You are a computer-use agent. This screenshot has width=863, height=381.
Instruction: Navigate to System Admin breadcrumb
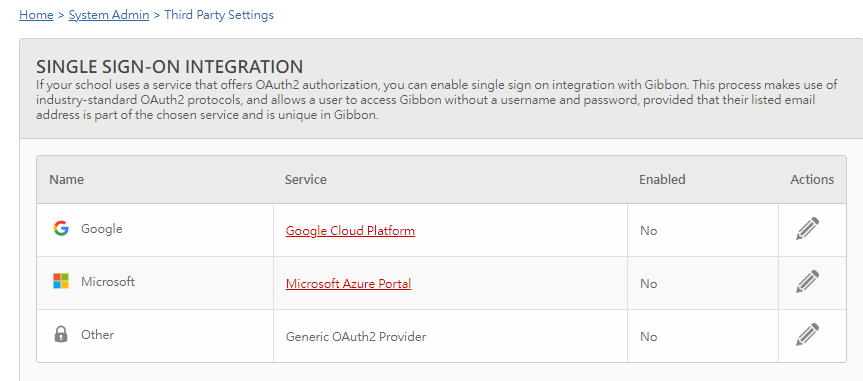pyautogui.click(x=109, y=15)
